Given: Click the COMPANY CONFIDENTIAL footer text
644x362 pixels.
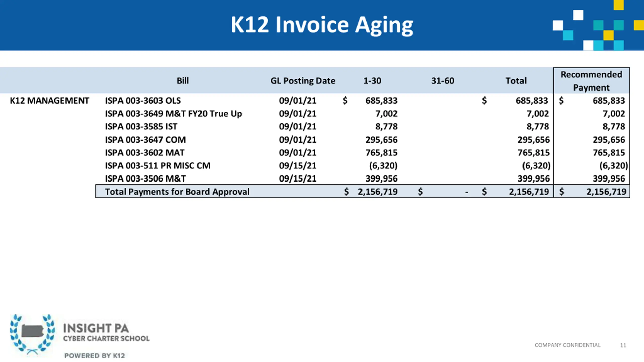Looking at the screenshot, I should 568,345.
